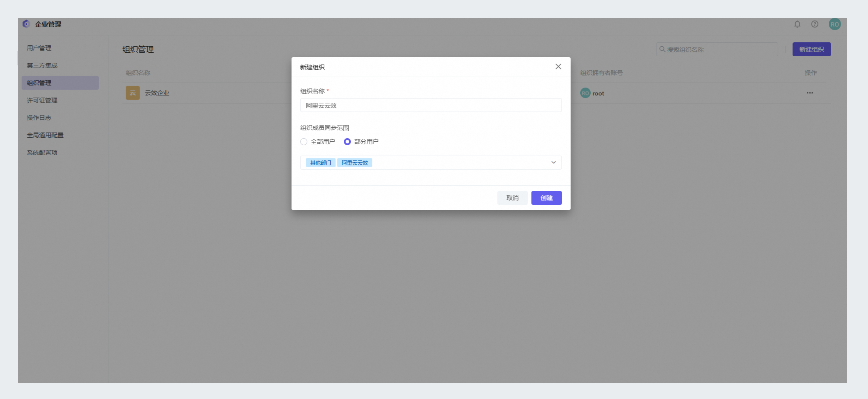The width and height of the screenshot is (868, 399).
Task: Click the 阿里云云效 department tag
Action: tap(354, 163)
